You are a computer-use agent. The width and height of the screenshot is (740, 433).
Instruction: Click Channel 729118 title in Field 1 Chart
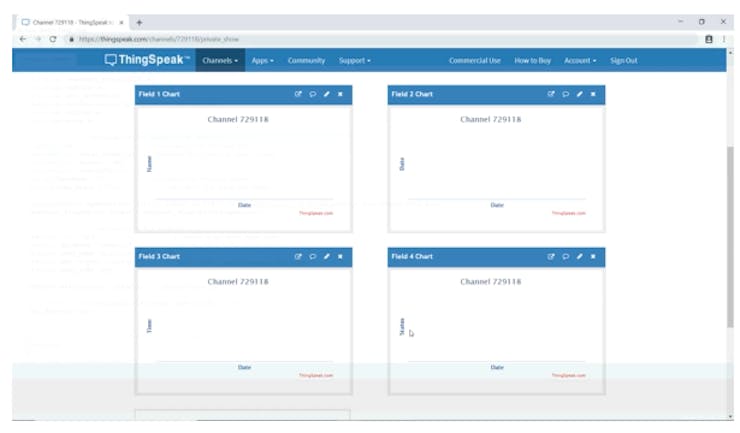[x=238, y=119]
